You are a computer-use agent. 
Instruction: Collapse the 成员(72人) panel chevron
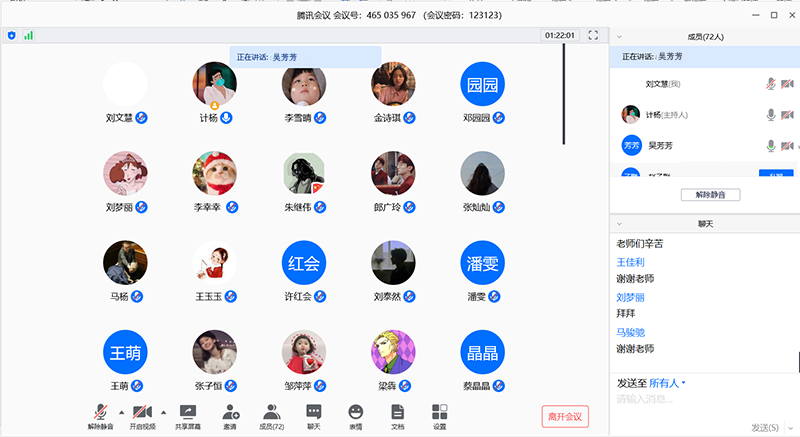point(620,36)
